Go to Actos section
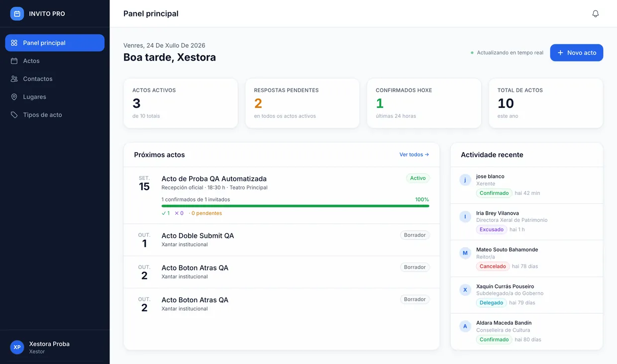 click(x=55, y=61)
